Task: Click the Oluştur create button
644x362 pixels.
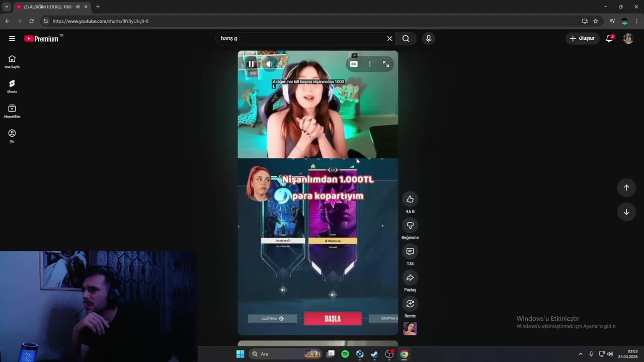Action: [582, 39]
